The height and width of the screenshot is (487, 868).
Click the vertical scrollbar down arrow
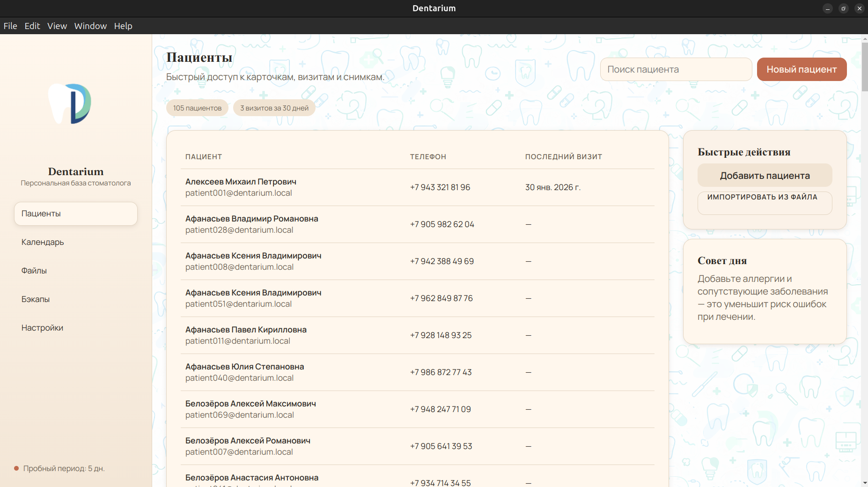click(x=864, y=483)
